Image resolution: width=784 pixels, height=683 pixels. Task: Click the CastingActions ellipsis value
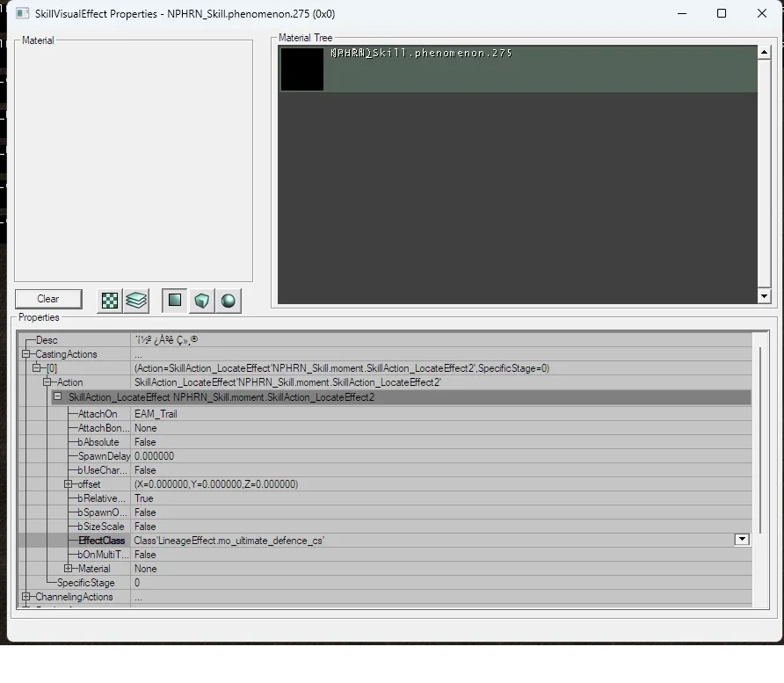point(138,355)
